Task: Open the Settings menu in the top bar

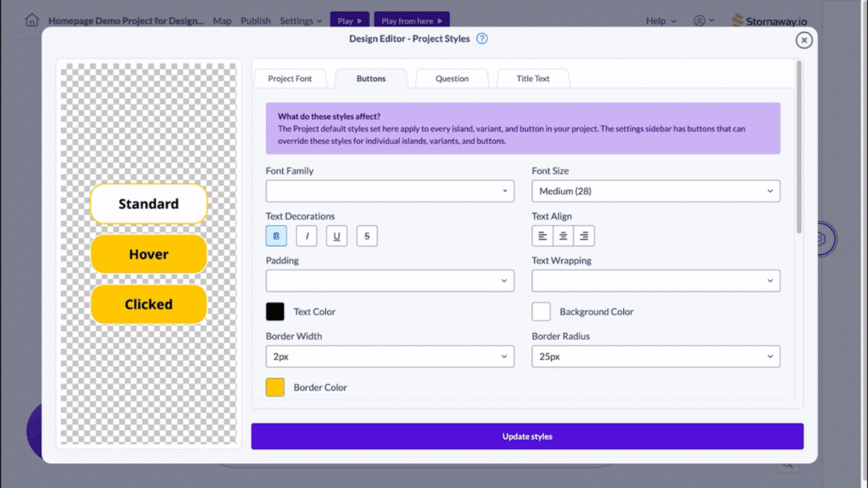Action: [x=297, y=20]
